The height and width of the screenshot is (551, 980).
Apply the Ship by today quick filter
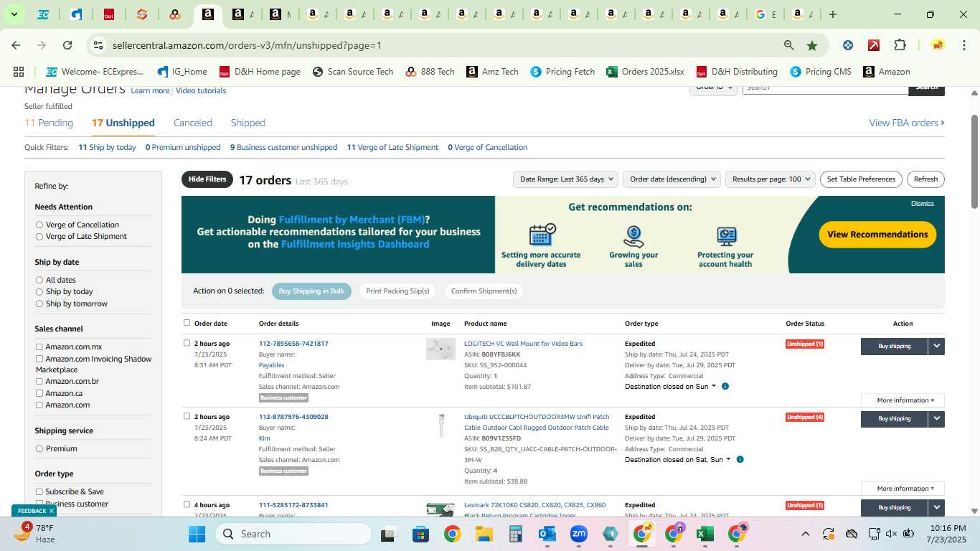tap(107, 147)
